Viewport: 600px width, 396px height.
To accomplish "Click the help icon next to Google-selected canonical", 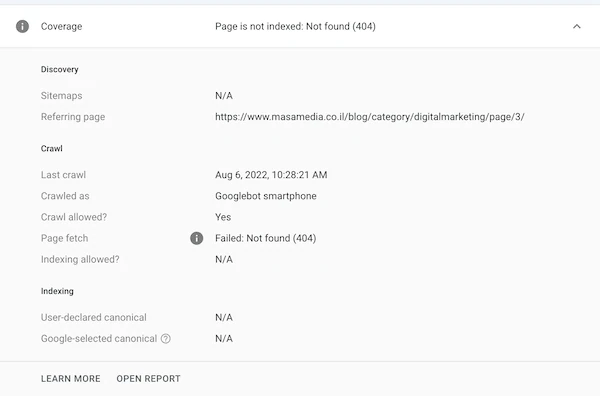I will [166, 339].
